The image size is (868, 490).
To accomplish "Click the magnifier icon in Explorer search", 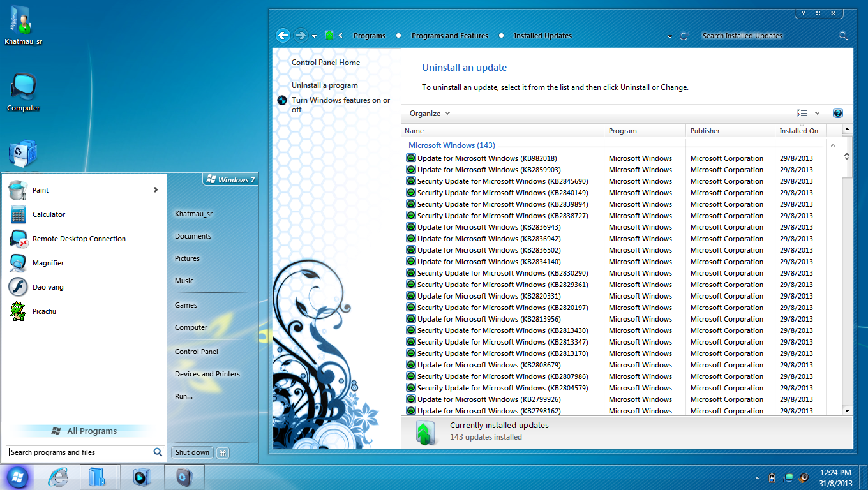I will tap(843, 36).
